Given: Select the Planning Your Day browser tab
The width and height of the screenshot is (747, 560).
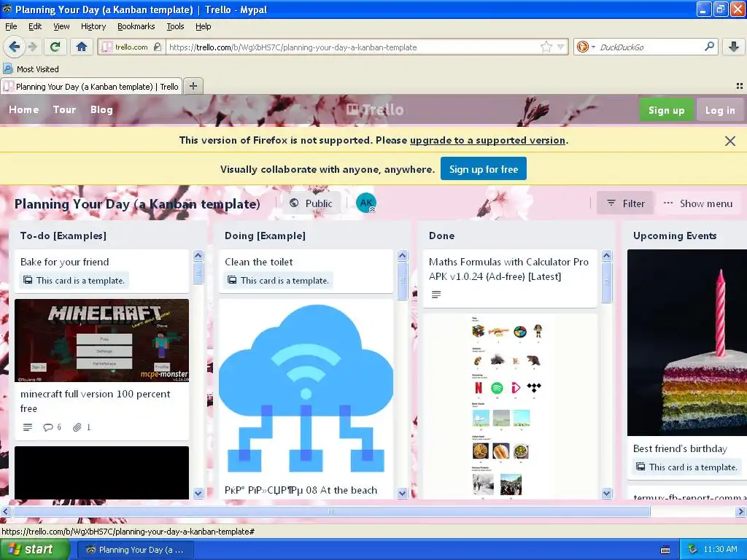Looking at the screenshot, I should (91, 87).
